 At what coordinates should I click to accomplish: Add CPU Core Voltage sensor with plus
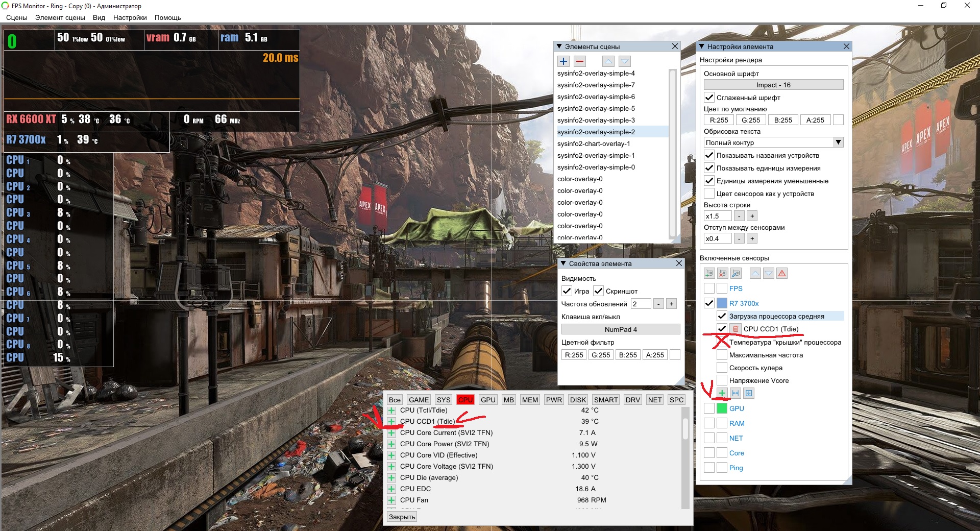tap(391, 467)
